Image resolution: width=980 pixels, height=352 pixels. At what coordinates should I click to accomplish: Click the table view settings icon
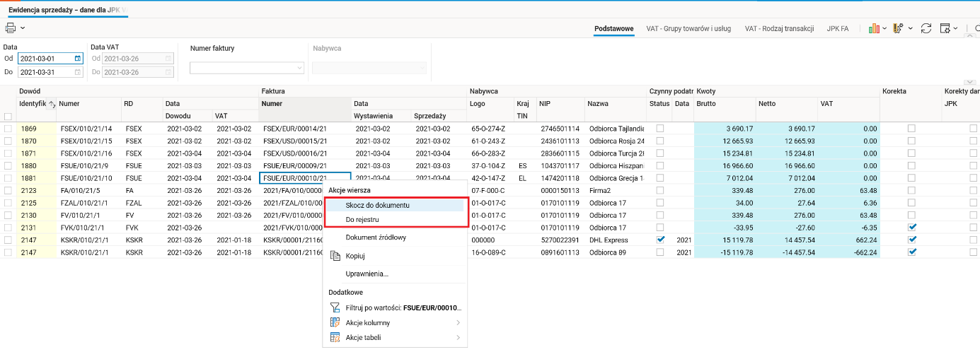pyautogui.click(x=945, y=28)
